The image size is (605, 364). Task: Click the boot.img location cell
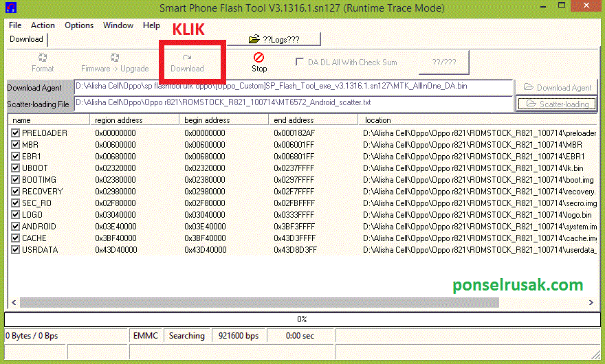(478, 180)
